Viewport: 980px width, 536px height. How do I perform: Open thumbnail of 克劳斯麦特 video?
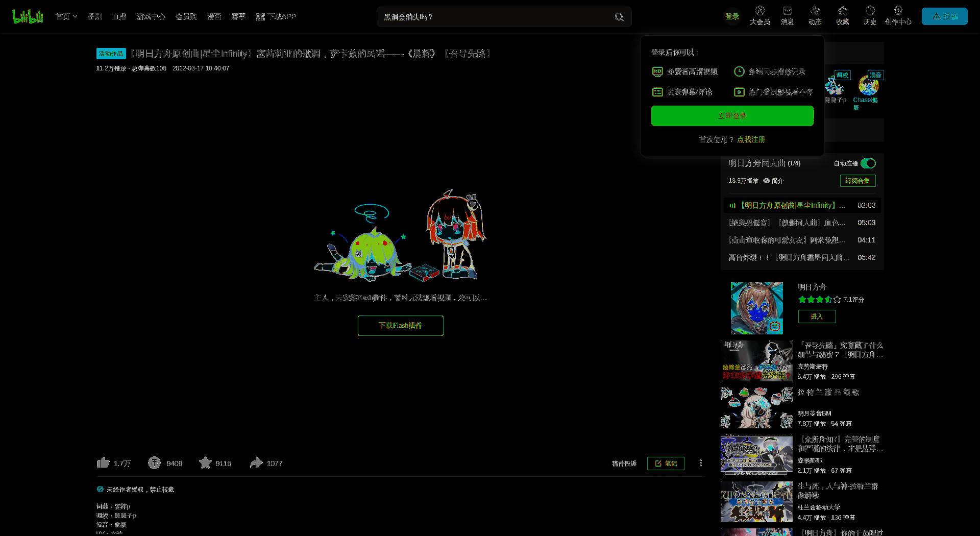point(756,361)
